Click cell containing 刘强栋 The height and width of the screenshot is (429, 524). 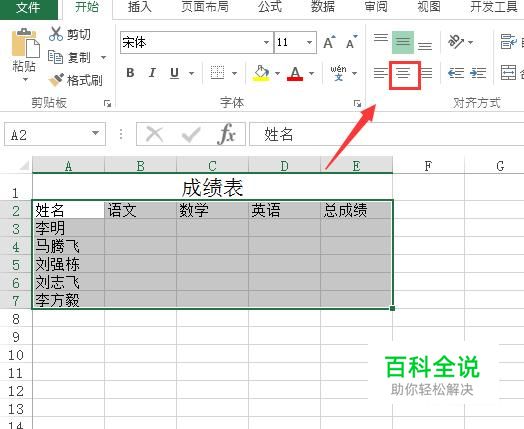tap(69, 264)
